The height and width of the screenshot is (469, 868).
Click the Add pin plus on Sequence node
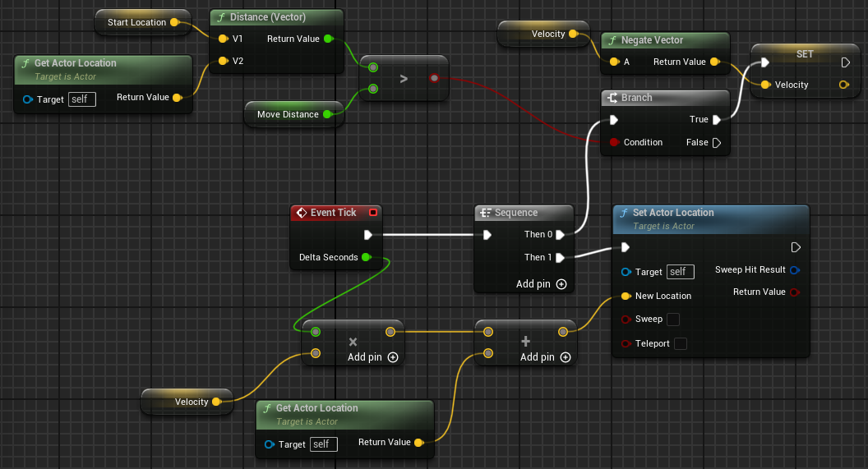561,283
